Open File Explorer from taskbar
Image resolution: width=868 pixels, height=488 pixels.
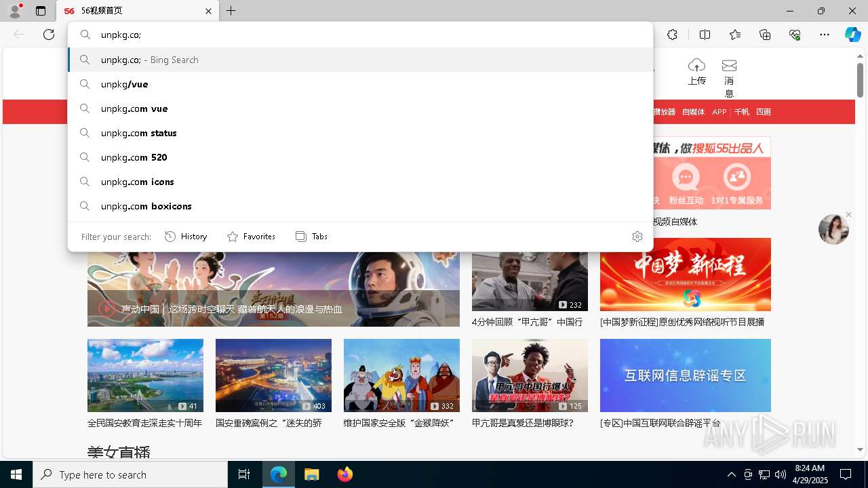[x=311, y=474]
